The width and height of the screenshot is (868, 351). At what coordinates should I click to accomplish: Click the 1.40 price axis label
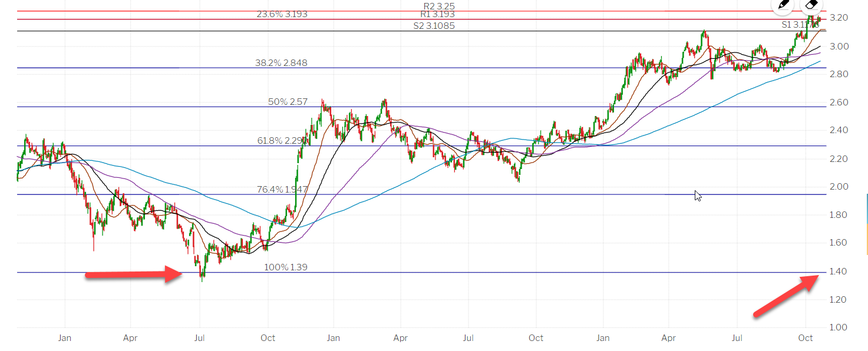(838, 271)
